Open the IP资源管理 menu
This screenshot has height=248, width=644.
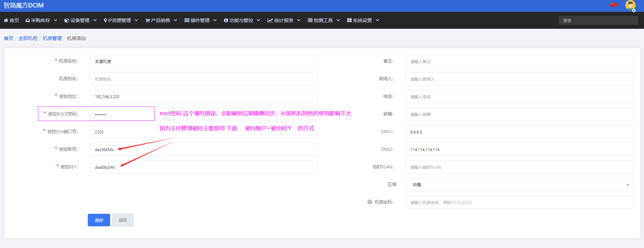click(x=121, y=20)
